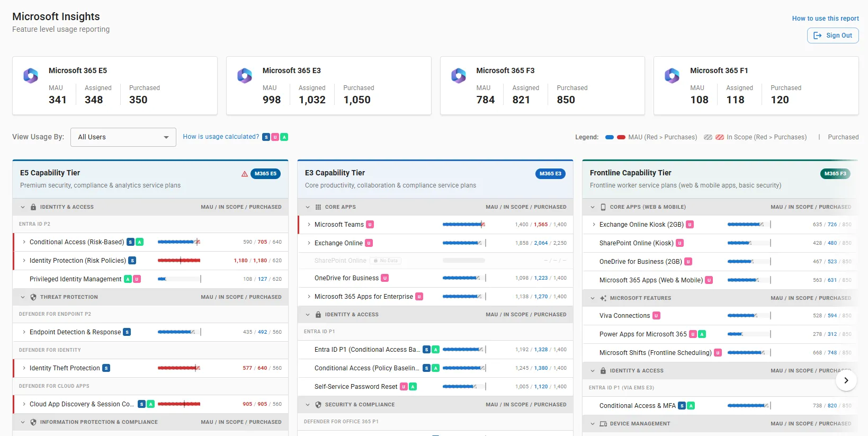
Task: Click the M365 E3 badge
Action: point(550,174)
